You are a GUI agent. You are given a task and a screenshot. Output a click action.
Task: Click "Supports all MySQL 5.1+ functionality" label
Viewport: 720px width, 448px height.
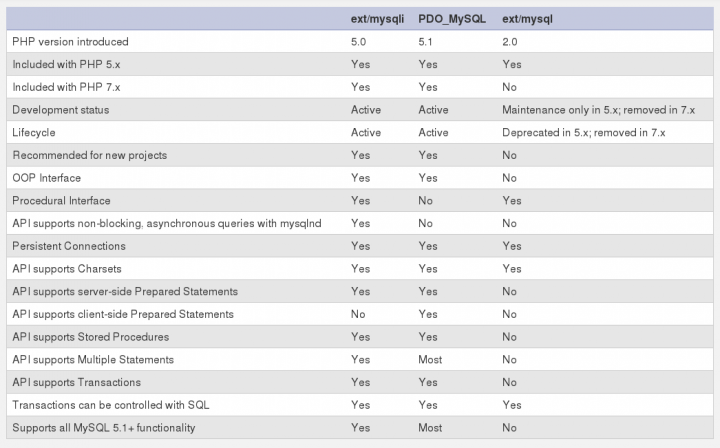pos(103,428)
